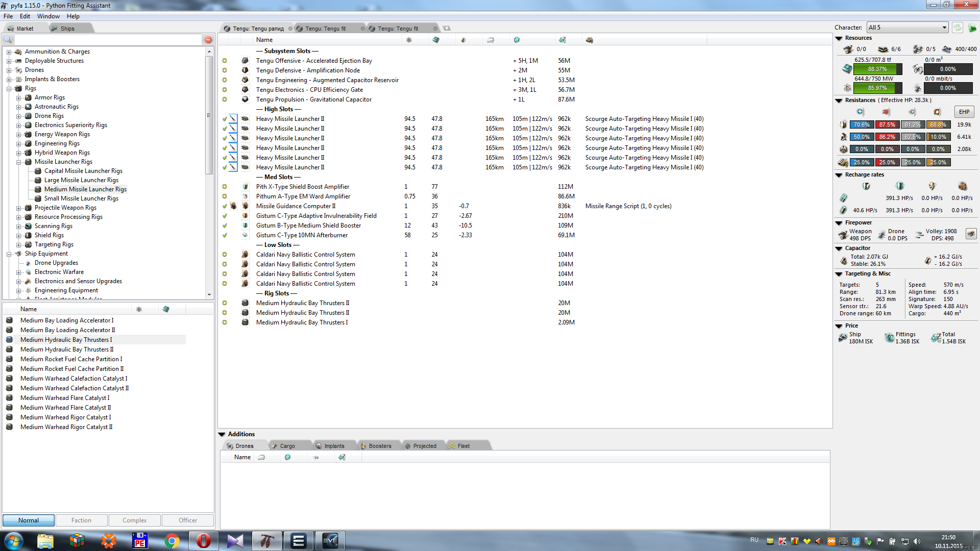The height and width of the screenshot is (551, 980).
Task: Toggle Tengu Defensive Amplification Node state
Action: click(225, 70)
